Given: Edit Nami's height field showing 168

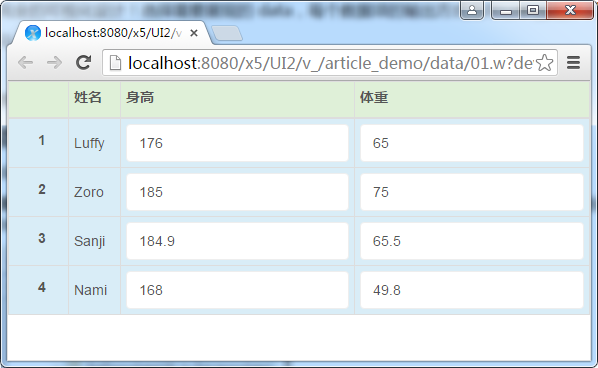Looking at the screenshot, I should click(x=237, y=290).
